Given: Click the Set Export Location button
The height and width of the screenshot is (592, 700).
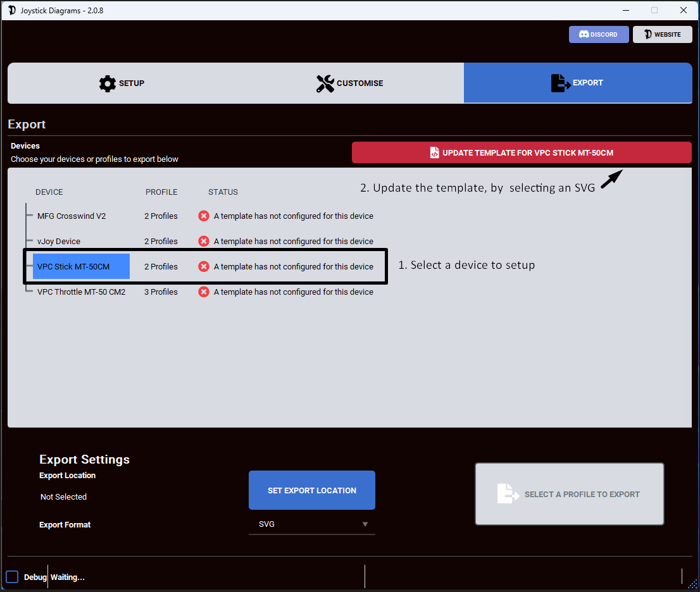Looking at the screenshot, I should tap(311, 490).
